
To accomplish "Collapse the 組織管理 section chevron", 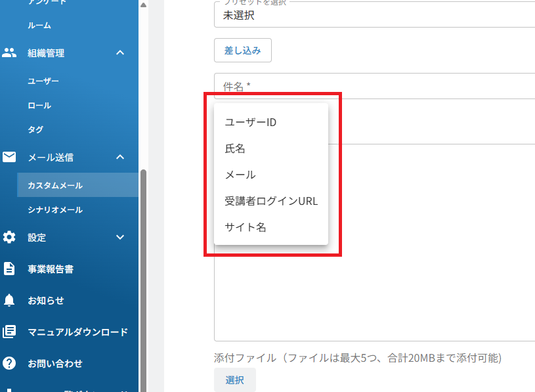I will 120,53.
